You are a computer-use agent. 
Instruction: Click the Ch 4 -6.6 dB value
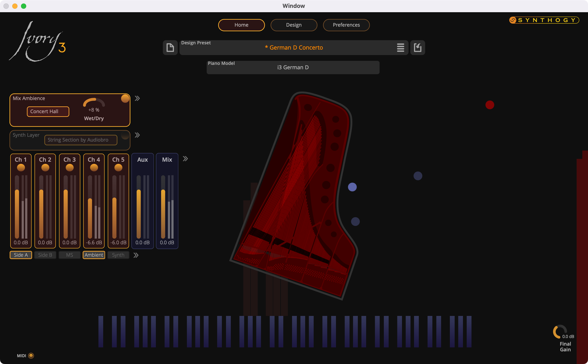(94, 243)
